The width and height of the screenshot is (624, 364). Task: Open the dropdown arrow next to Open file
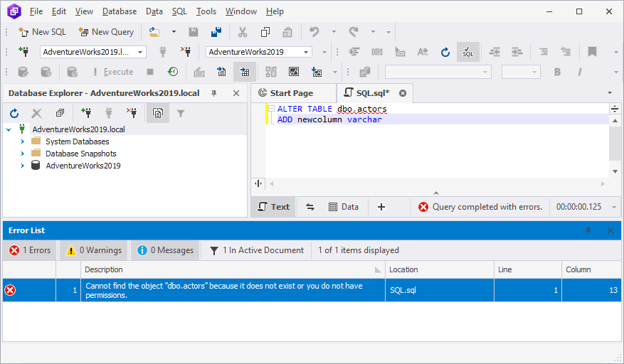174,32
